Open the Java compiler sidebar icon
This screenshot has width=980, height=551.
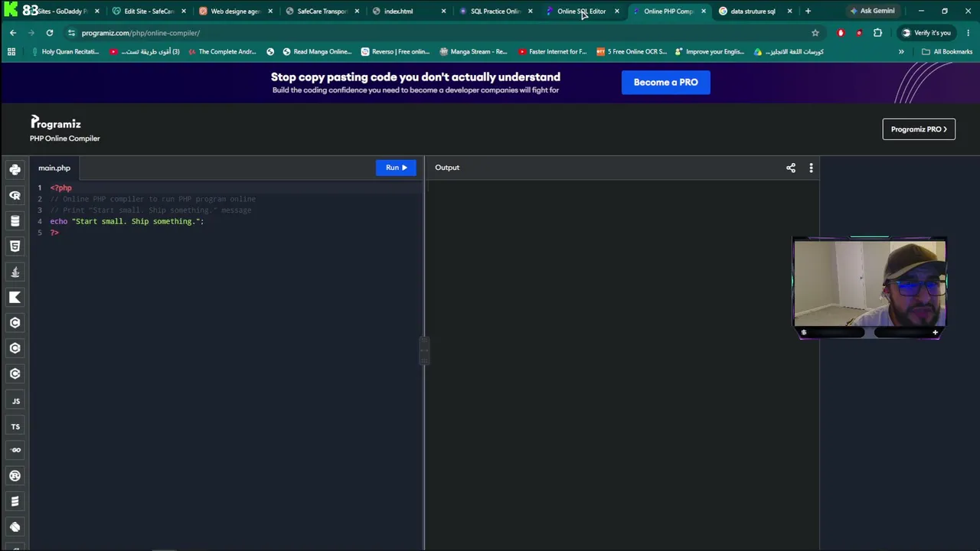[x=15, y=272]
